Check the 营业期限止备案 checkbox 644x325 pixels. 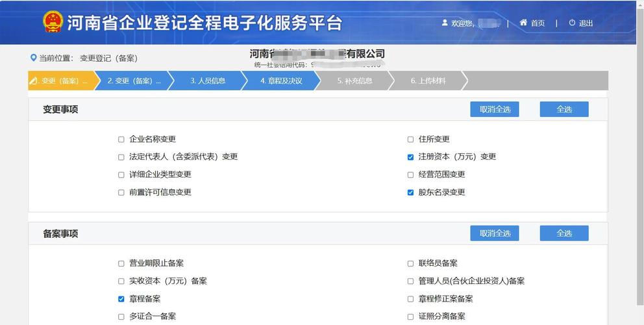121,264
